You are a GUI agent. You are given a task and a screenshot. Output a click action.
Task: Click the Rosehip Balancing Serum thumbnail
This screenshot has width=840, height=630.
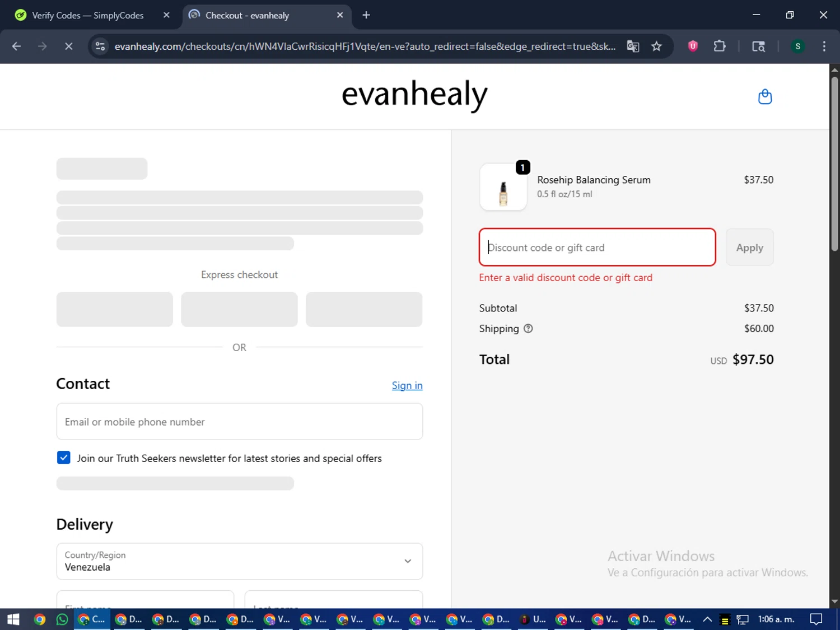pyautogui.click(x=503, y=187)
